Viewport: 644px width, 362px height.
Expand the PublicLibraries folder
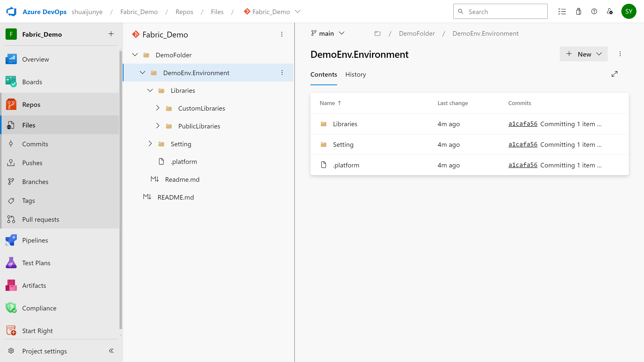pos(157,126)
